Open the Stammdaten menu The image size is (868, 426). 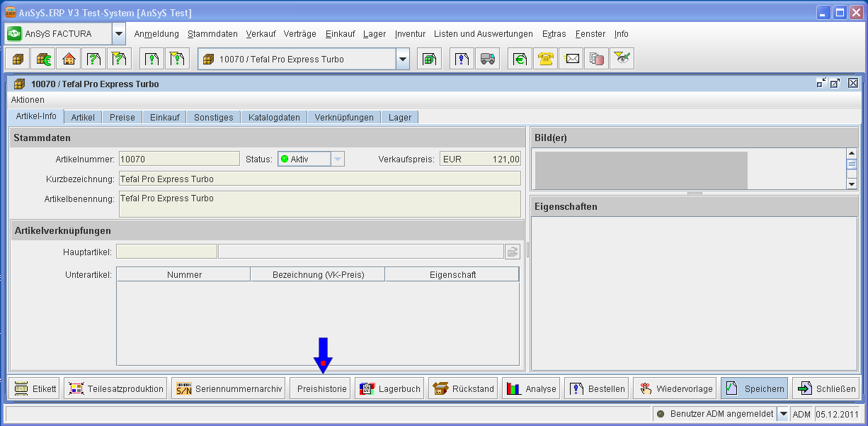[212, 34]
